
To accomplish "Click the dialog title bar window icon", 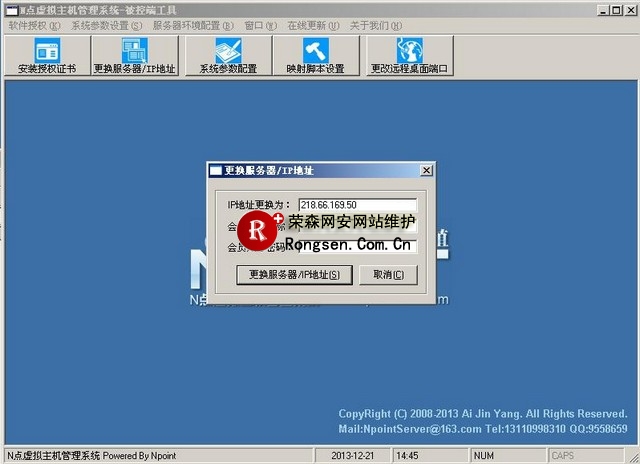I will click(x=216, y=171).
